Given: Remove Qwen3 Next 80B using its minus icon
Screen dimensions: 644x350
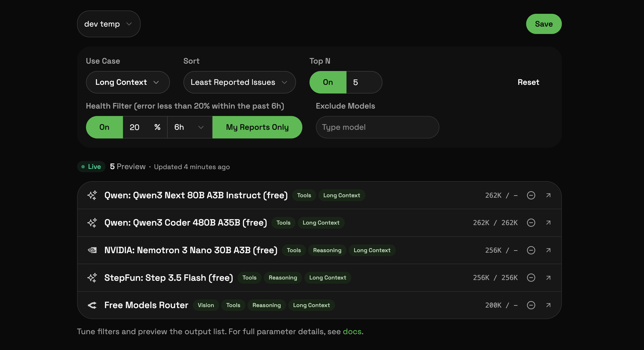Looking at the screenshot, I should click(531, 195).
